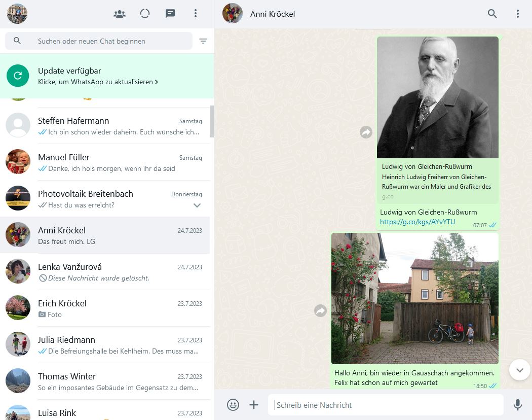Expand options chevron on Photovoltaik Breitenbach row

[x=197, y=205]
